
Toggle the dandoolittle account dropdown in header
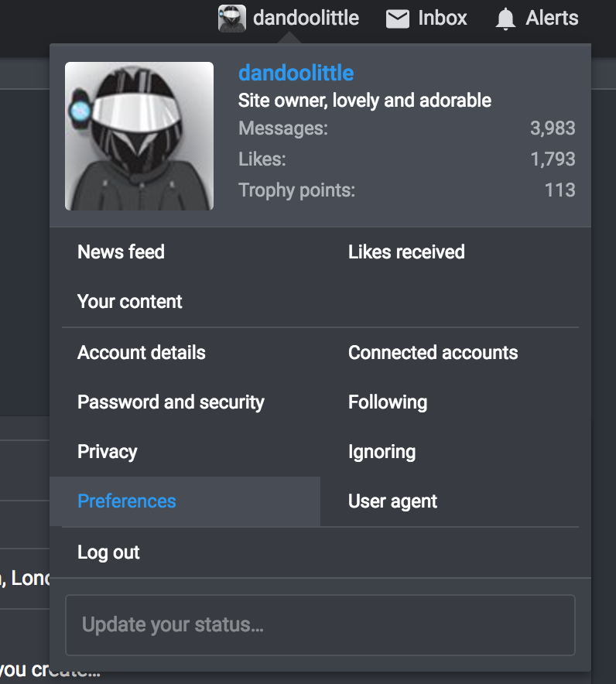click(306, 19)
